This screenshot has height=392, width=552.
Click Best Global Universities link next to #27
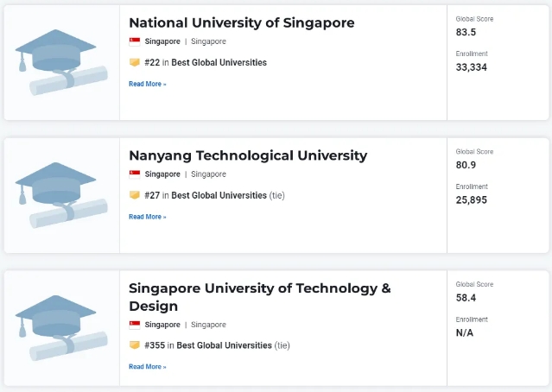[219, 195]
